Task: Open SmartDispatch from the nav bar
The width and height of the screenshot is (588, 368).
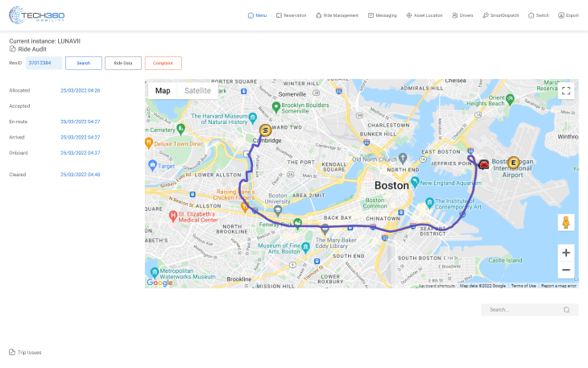Action: point(501,15)
